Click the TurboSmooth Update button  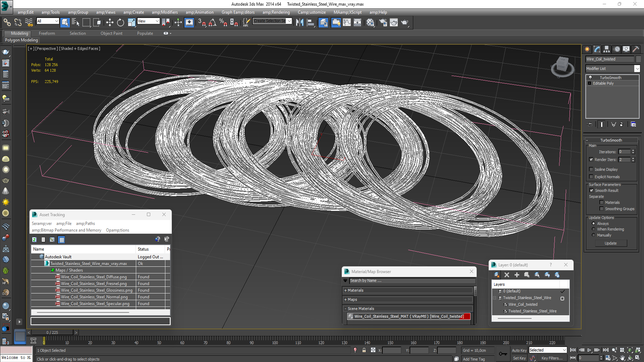tap(610, 243)
